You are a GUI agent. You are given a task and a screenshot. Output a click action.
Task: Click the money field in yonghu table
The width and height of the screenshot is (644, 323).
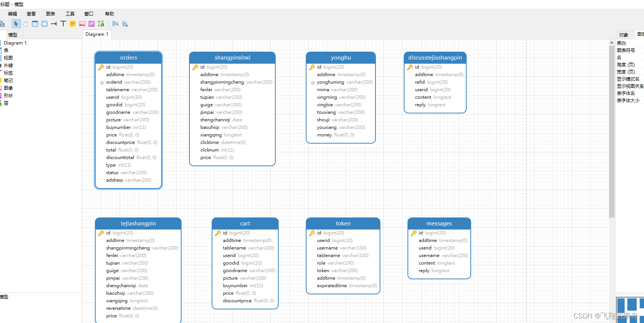click(336, 135)
